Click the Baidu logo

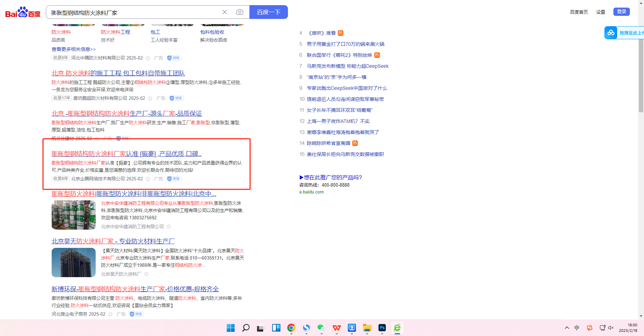(23, 12)
